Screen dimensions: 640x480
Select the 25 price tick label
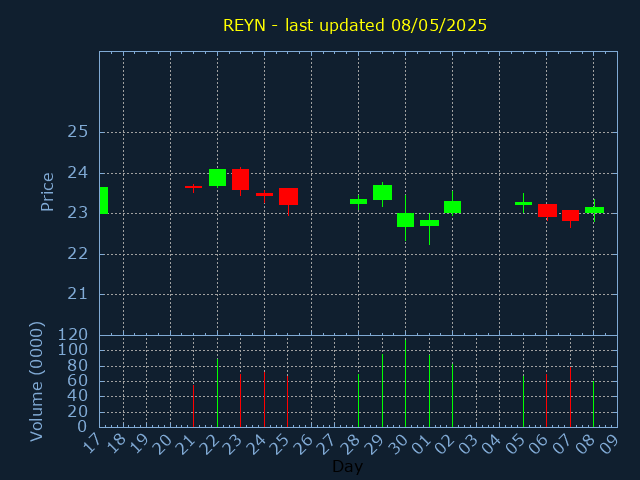click(x=78, y=132)
